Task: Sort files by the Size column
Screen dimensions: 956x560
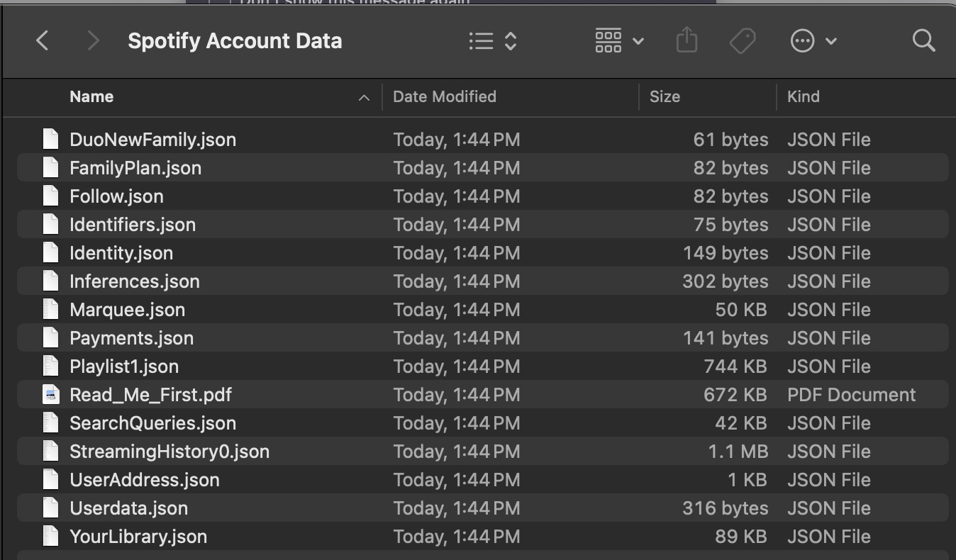Action: (665, 96)
